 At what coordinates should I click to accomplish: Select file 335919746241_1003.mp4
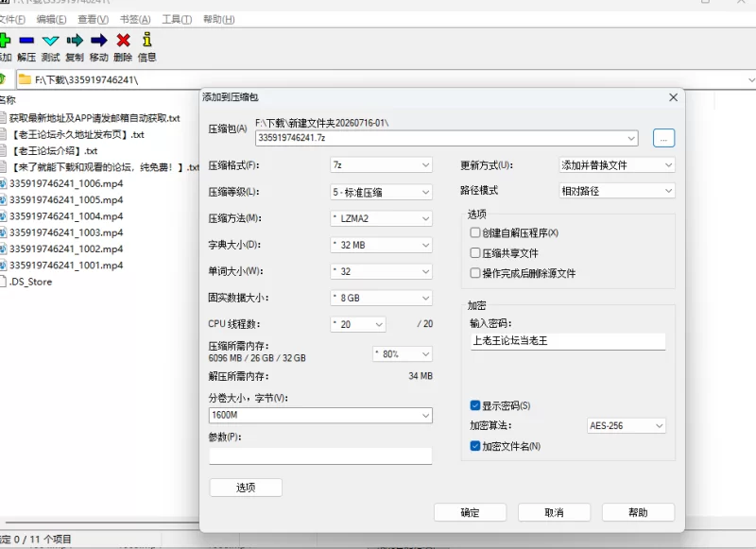click(x=66, y=232)
